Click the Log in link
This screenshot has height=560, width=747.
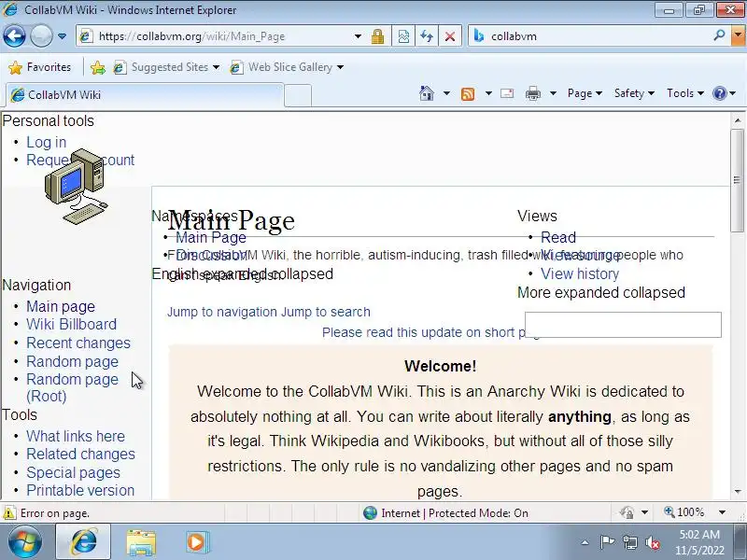[46, 142]
